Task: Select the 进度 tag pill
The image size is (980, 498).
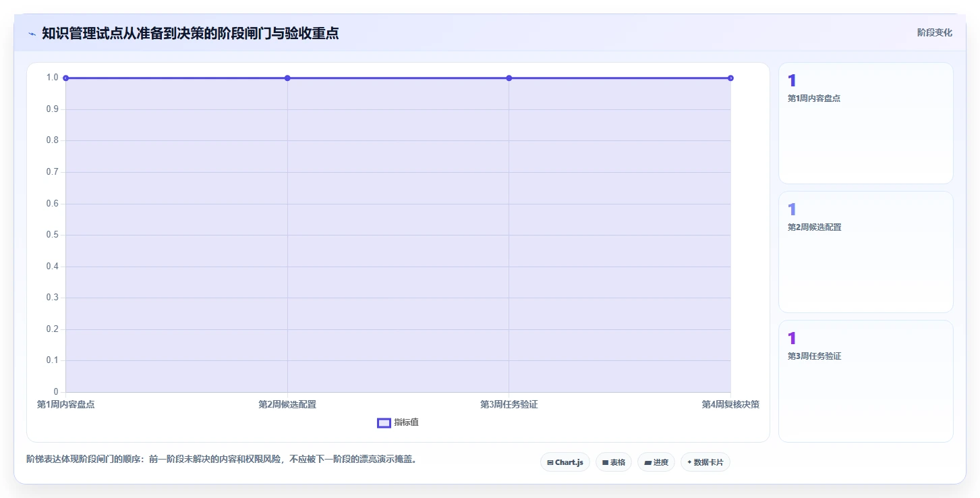Action: coord(656,462)
